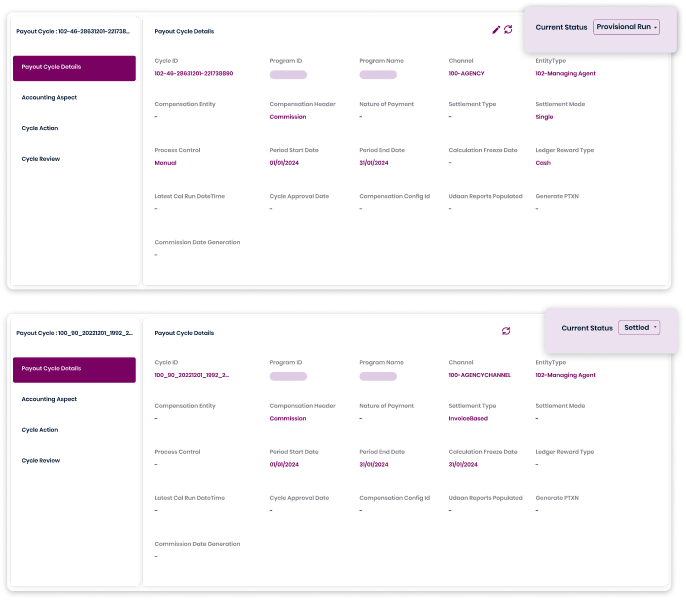Click Cycle ID value starting with 100_90_20231201
Image resolution: width=686 pixels, height=600 pixels.
(x=192, y=376)
